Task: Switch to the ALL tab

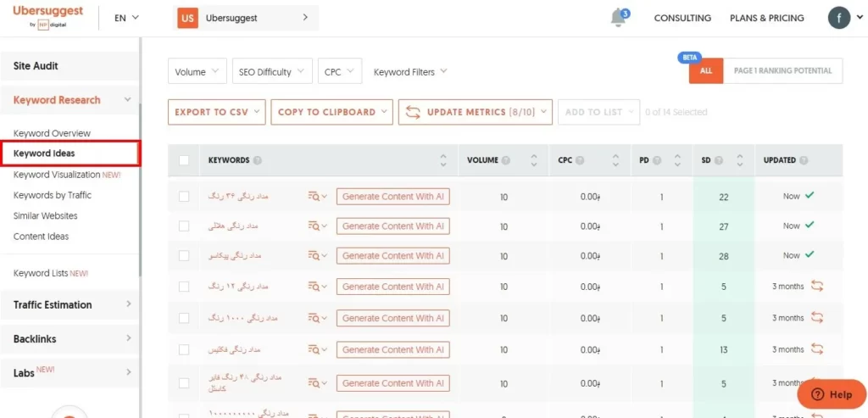Action: pos(706,71)
